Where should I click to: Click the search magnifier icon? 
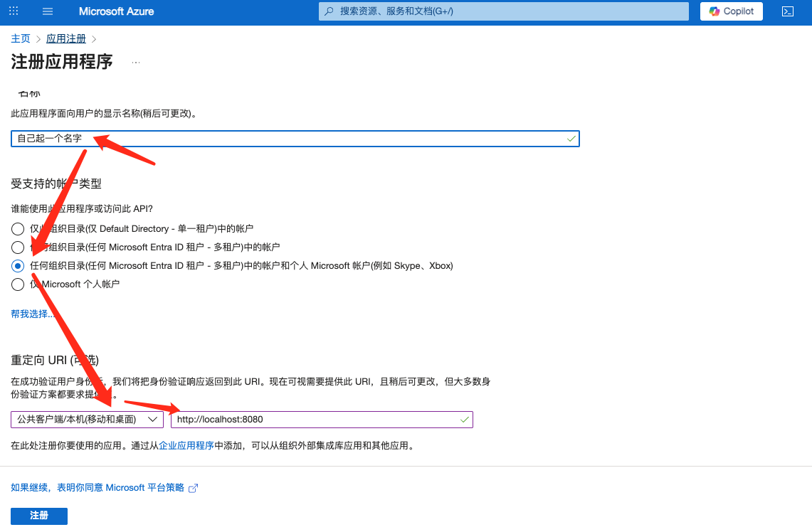tap(329, 11)
